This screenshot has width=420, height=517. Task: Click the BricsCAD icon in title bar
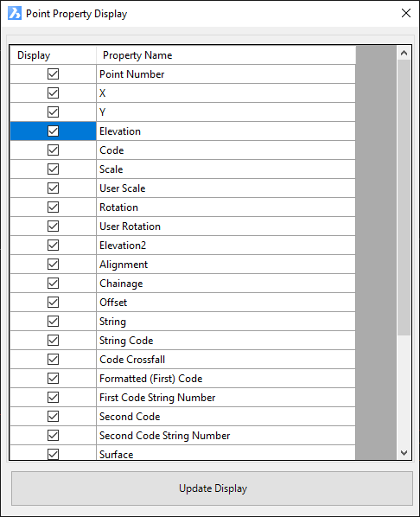pos(15,14)
